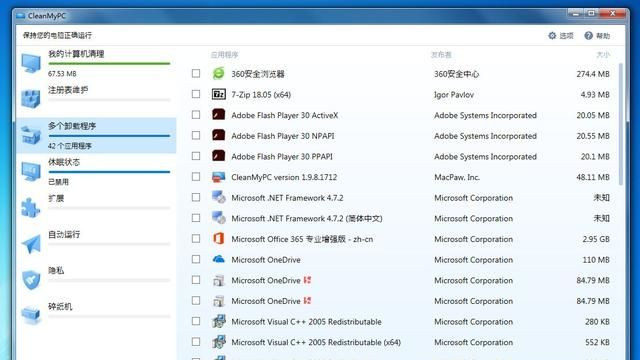Viewport: 640px width, 360px height.
Task: Check the 360安全浏览器 checkbox
Action: pyautogui.click(x=196, y=73)
